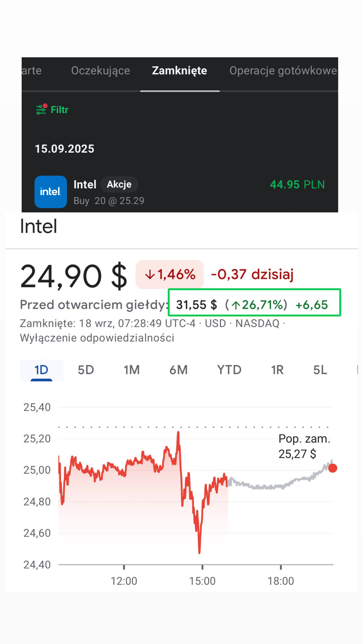Tap the Akcje tag badge
Viewport: 362px width, 644px height.
click(119, 185)
